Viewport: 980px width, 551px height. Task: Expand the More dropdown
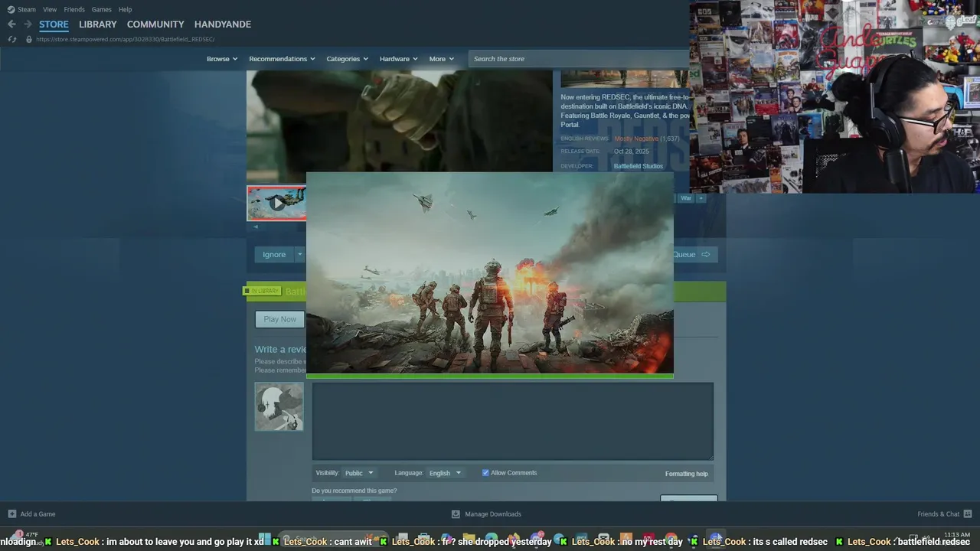441,59
